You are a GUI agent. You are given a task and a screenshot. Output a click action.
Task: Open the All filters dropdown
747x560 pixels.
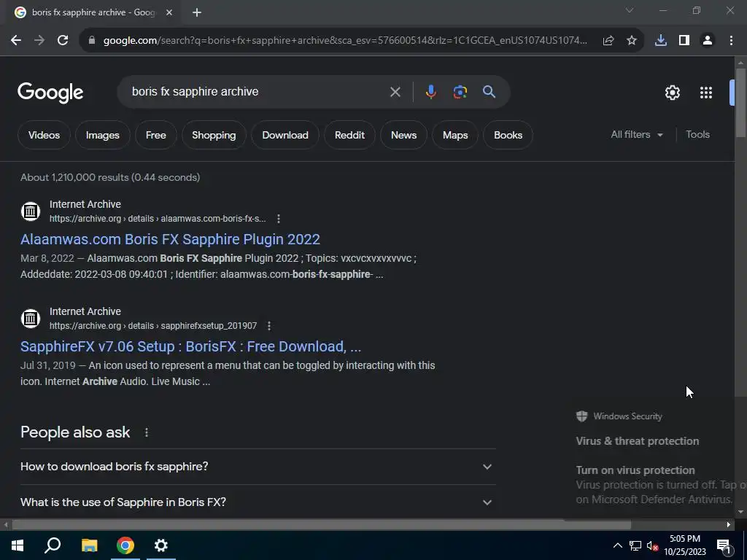[x=636, y=135]
